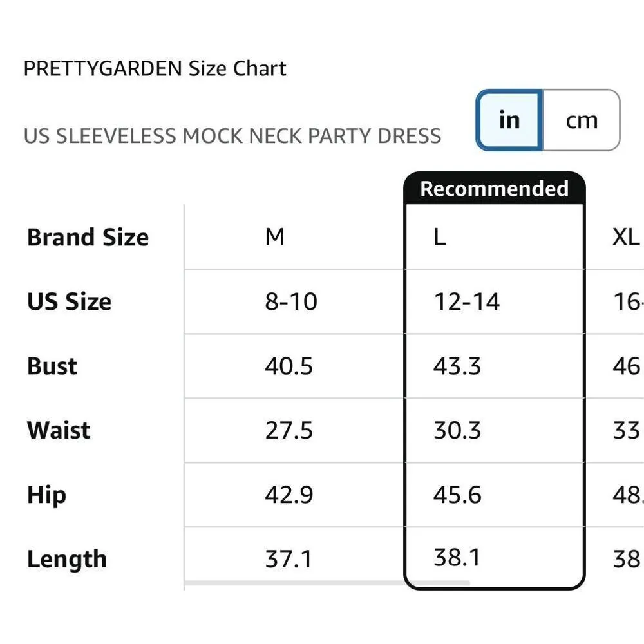Select the Bust row label
This screenshot has width=644, height=644.
click(x=52, y=366)
